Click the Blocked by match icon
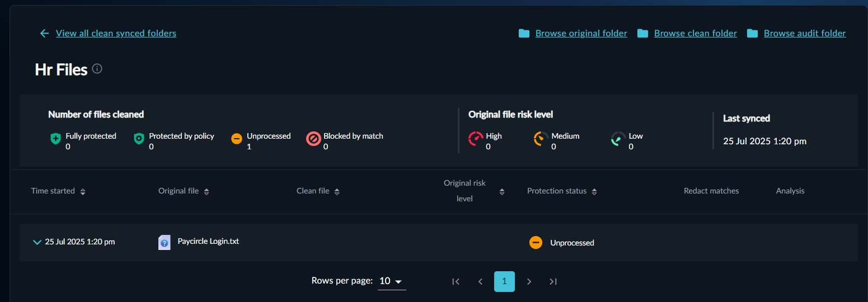This screenshot has height=302, width=868. pos(313,139)
